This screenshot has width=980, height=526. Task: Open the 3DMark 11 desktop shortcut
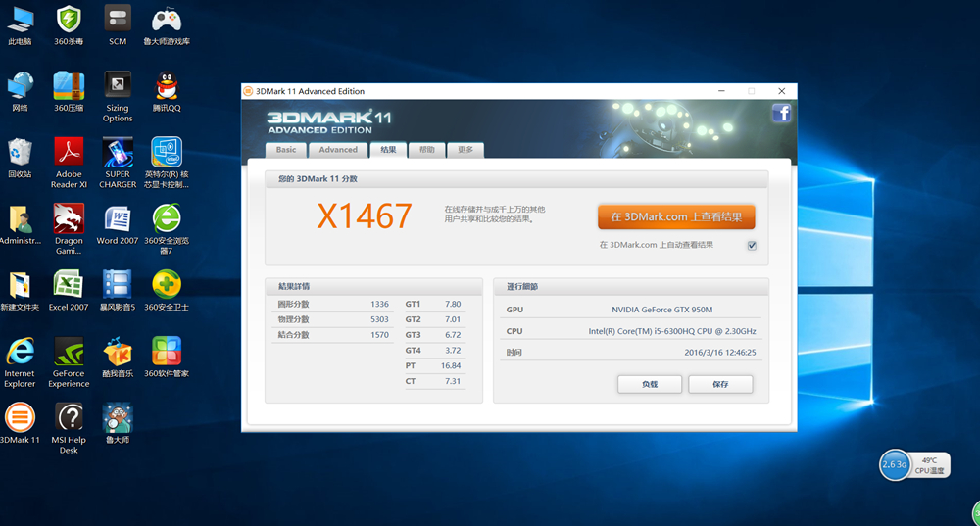[x=20, y=419]
